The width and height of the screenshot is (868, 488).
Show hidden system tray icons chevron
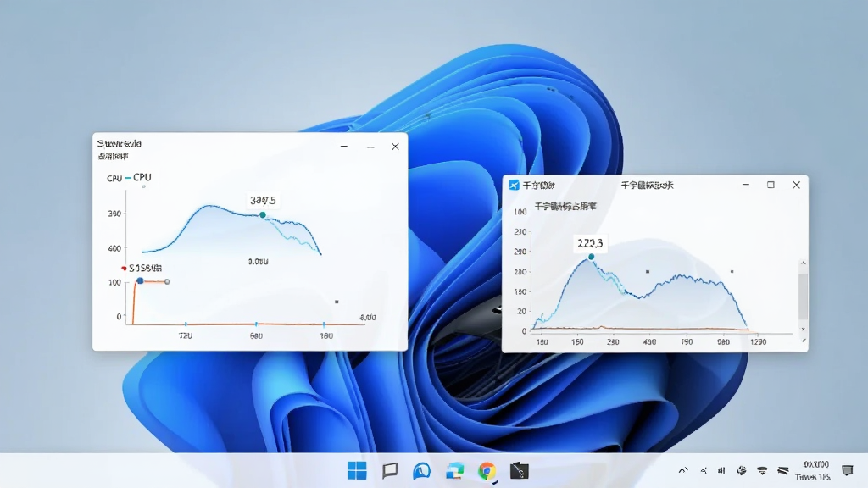[683, 471]
